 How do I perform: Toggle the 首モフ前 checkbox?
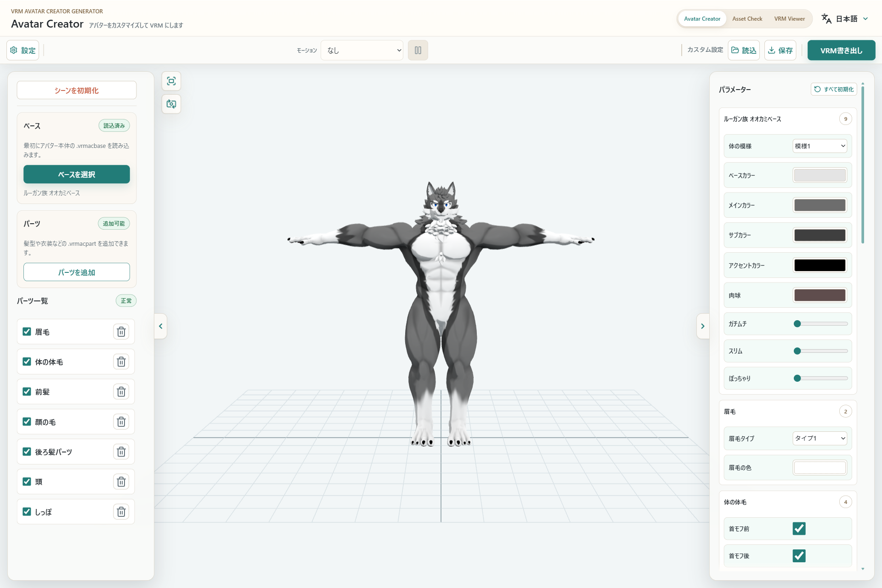coord(799,529)
